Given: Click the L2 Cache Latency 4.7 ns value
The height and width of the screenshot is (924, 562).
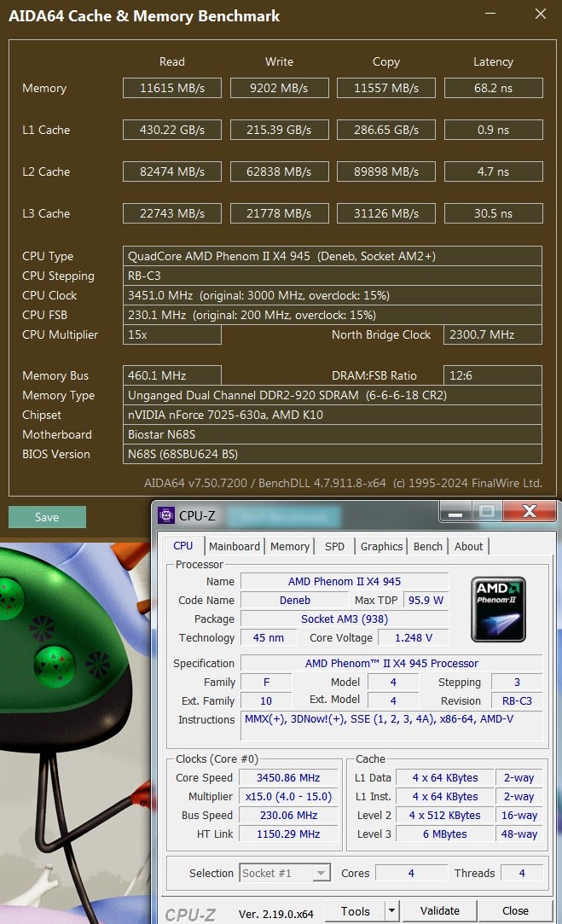Looking at the screenshot, I should [494, 171].
